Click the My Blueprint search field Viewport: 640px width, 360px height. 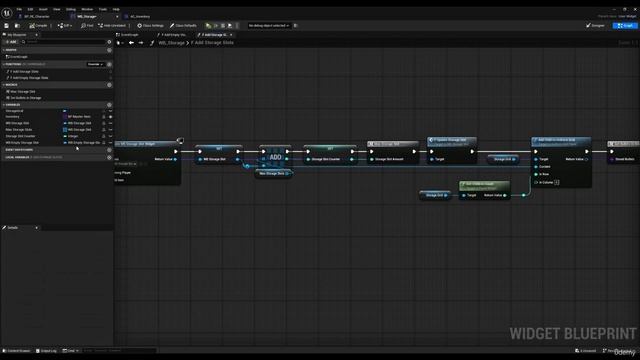pos(63,42)
